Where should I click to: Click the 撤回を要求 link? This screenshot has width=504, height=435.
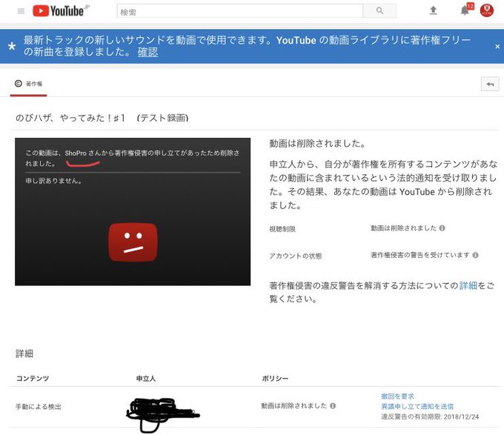click(397, 396)
